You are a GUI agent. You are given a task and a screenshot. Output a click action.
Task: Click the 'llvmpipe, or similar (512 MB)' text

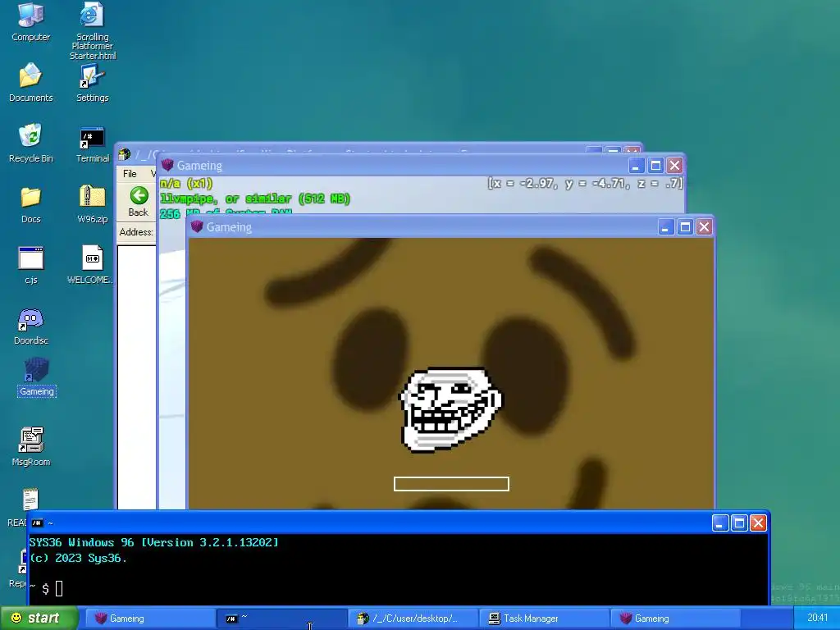click(255, 199)
